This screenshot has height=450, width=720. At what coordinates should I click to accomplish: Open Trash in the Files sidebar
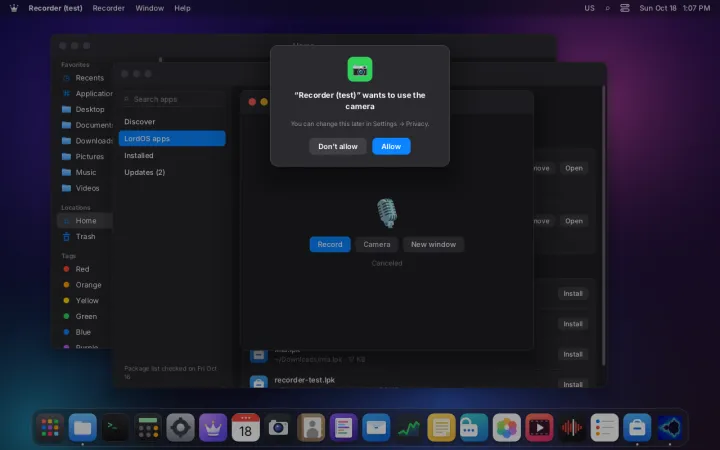pos(85,236)
